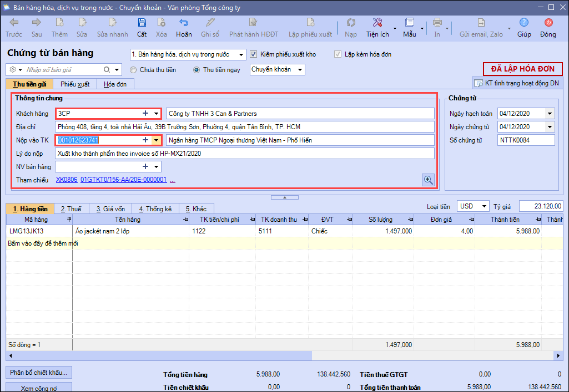Image resolution: width=569 pixels, height=392 pixels.
Task: Click the Đóng close-form icon
Action: [548, 23]
